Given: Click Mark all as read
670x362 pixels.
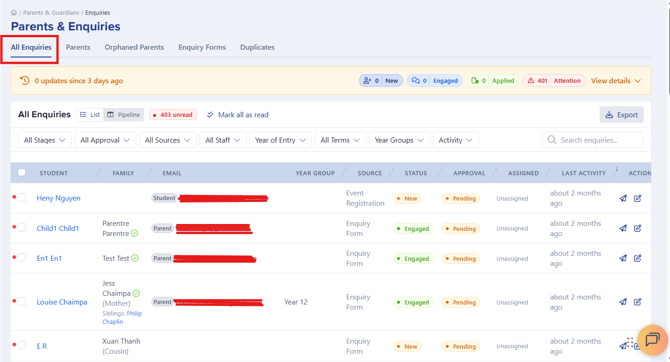Looking at the screenshot, I should 238,115.
